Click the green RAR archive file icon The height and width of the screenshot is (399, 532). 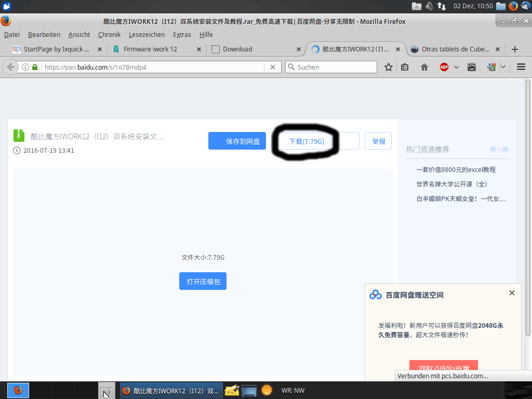point(19,136)
